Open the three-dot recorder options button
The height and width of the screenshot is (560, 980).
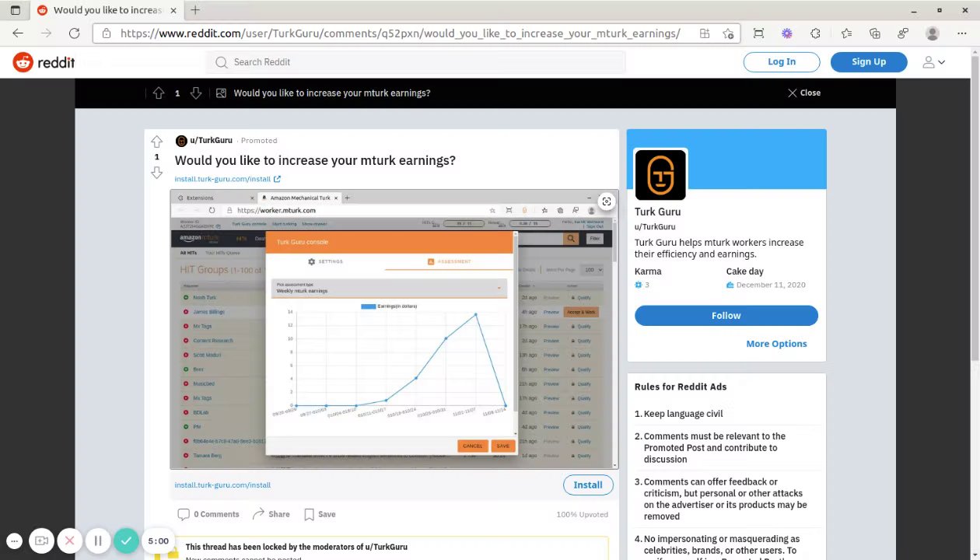[14, 541]
